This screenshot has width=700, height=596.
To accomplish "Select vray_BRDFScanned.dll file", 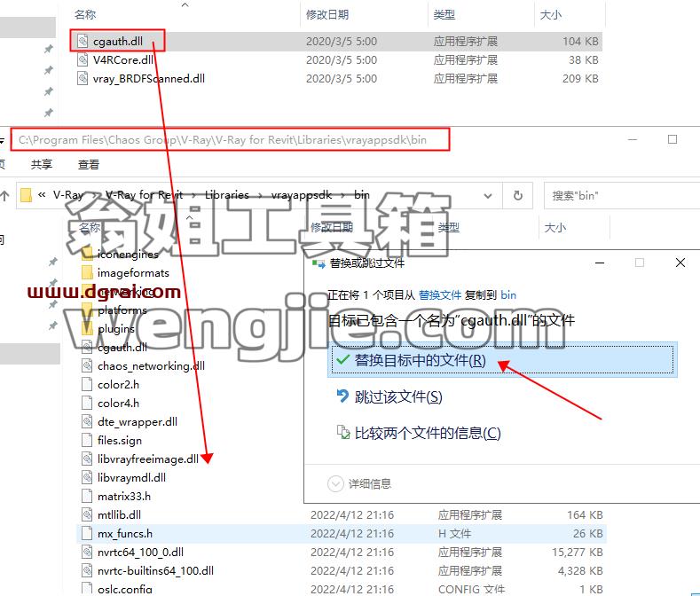I will [x=149, y=79].
